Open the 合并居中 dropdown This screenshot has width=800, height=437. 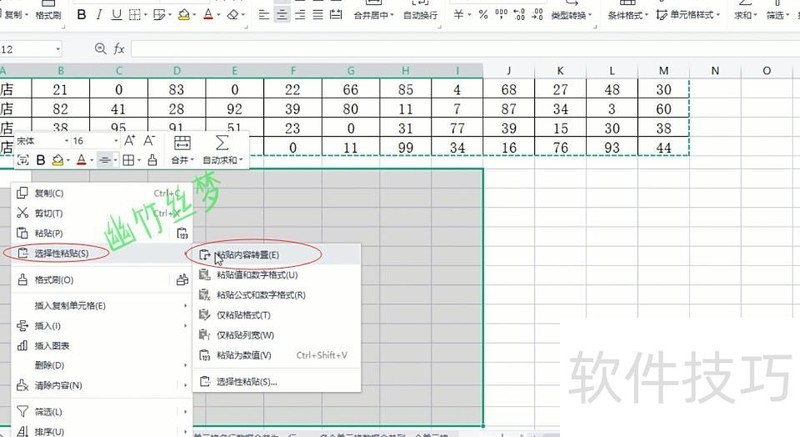[374, 15]
